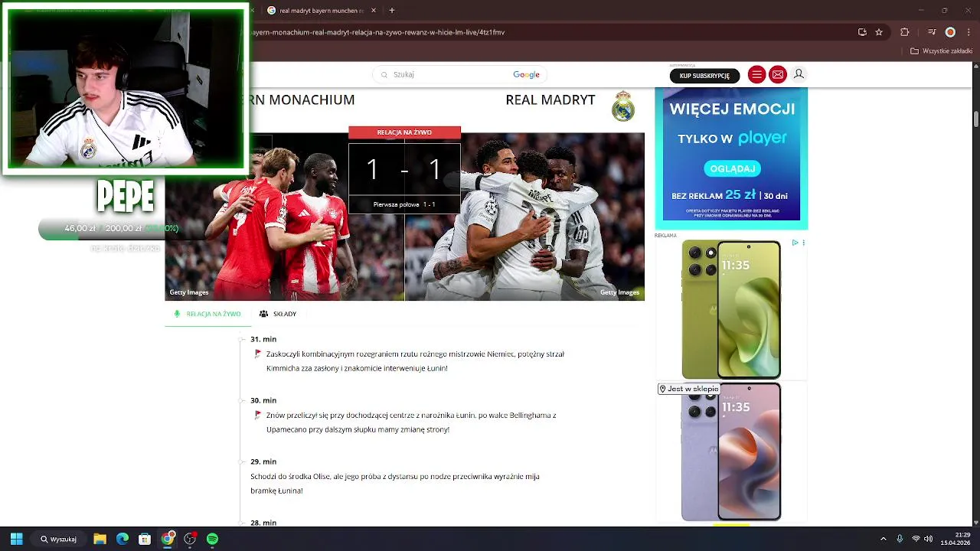Viewport: 980px width, 551px height.
Task: Click the address bar URL
Action: click(x=377, y=32)
